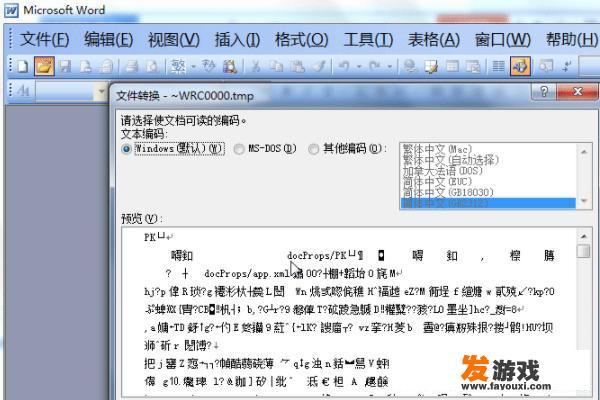Click the Cut scissors icon
This screenshot has width=600, height=400.
[x=256, y=67]
